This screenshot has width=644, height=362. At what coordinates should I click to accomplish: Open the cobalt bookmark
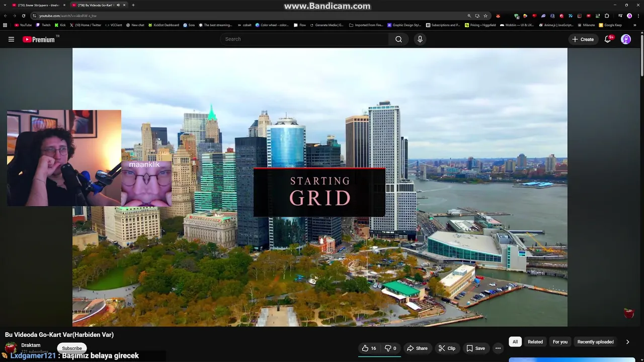(244, 25)
